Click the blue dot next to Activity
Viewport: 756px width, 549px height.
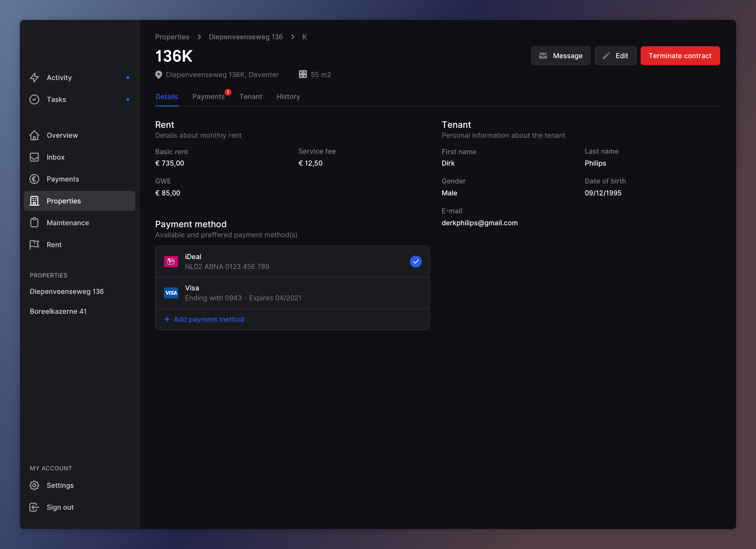click(128, 78)
